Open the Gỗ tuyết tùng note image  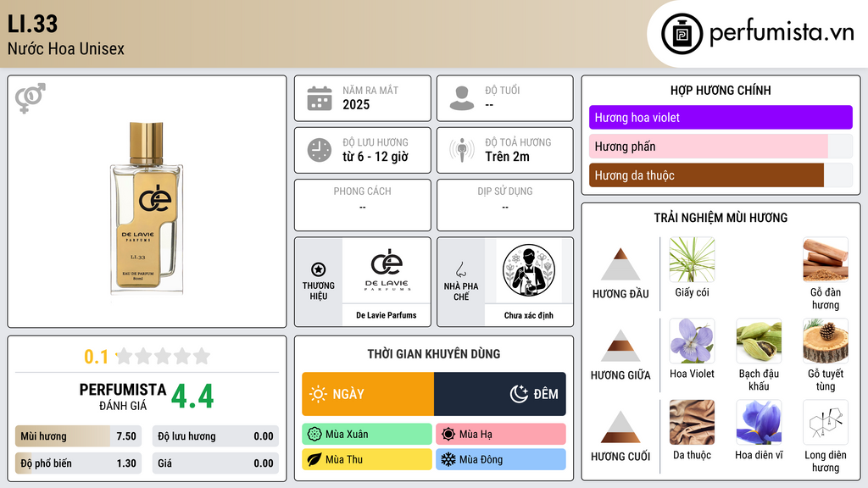826,341
